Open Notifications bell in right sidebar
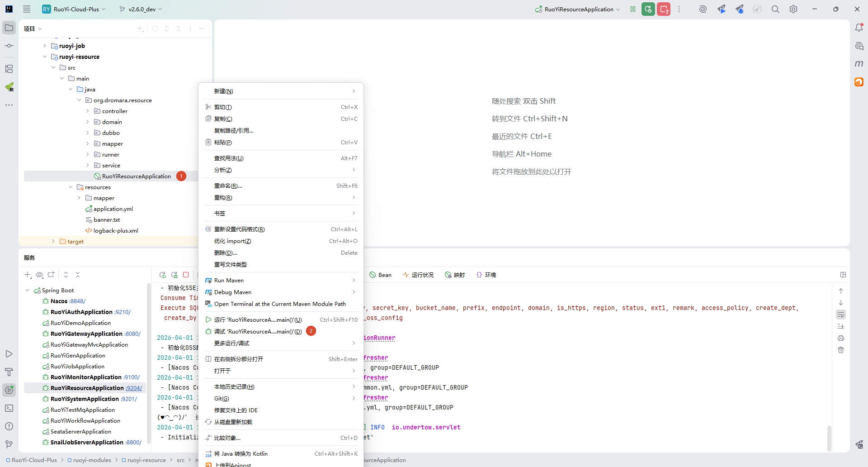The height and width of the screenshot is (467, 868). pyautogui.click(x=859, y=28)
